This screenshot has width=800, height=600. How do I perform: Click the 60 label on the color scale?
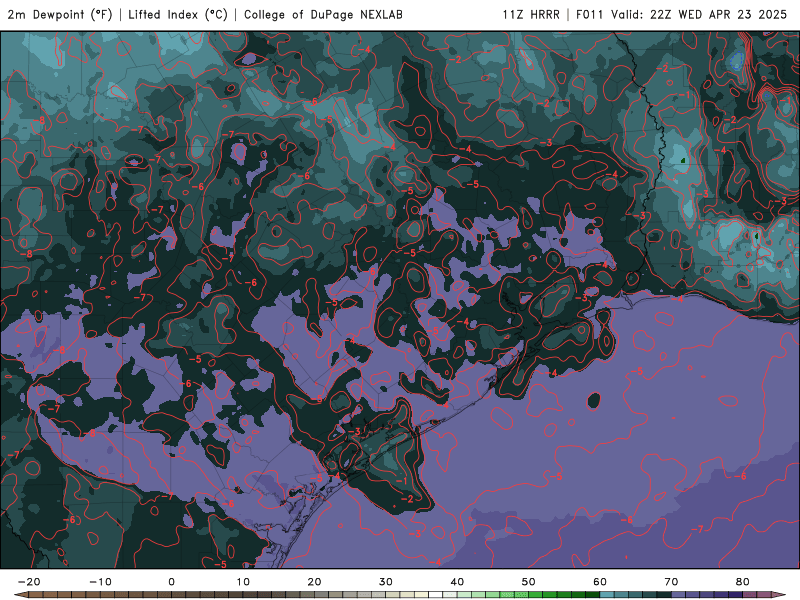point(600,582)
